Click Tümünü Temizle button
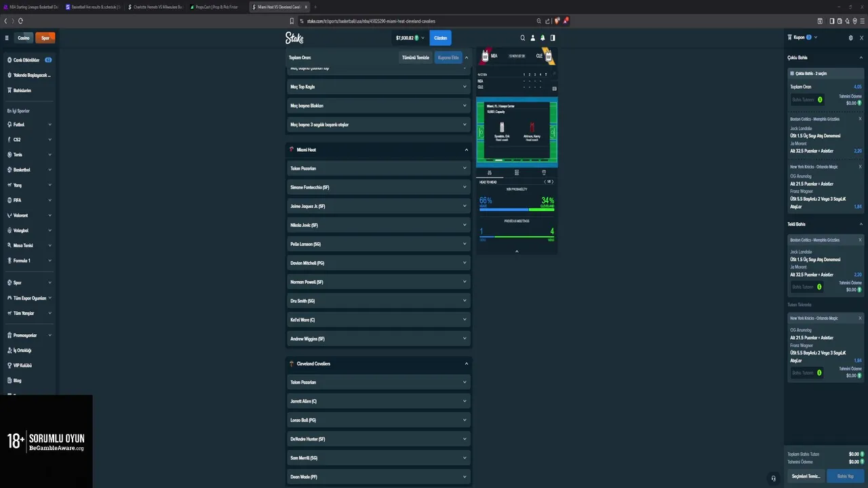This screenshot has height=488, width=868. pyautogui.click(x=416, y=58)
